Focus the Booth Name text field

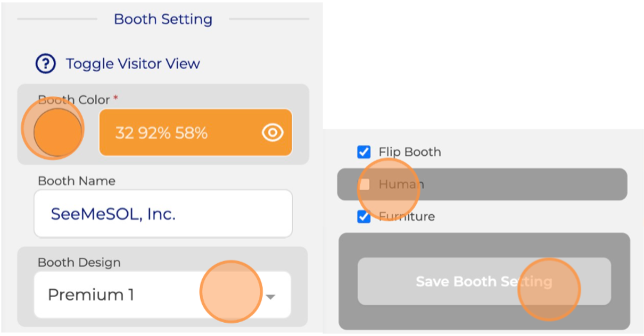[163, 214]
